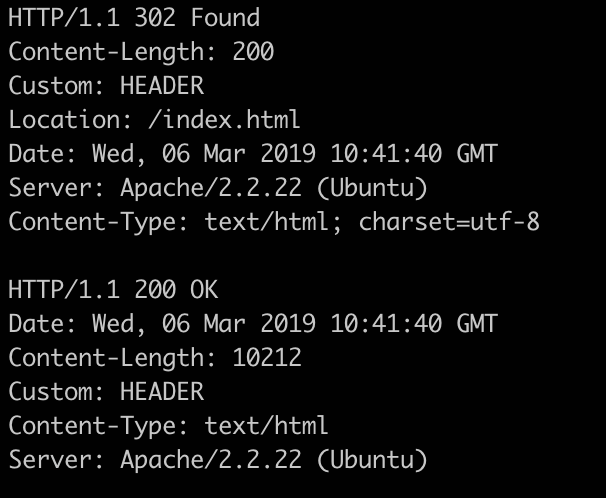Screen dimensions: 606x498
Task: Click the first 'Custom: HEADER' line
Action: click(x=106, y=86)
